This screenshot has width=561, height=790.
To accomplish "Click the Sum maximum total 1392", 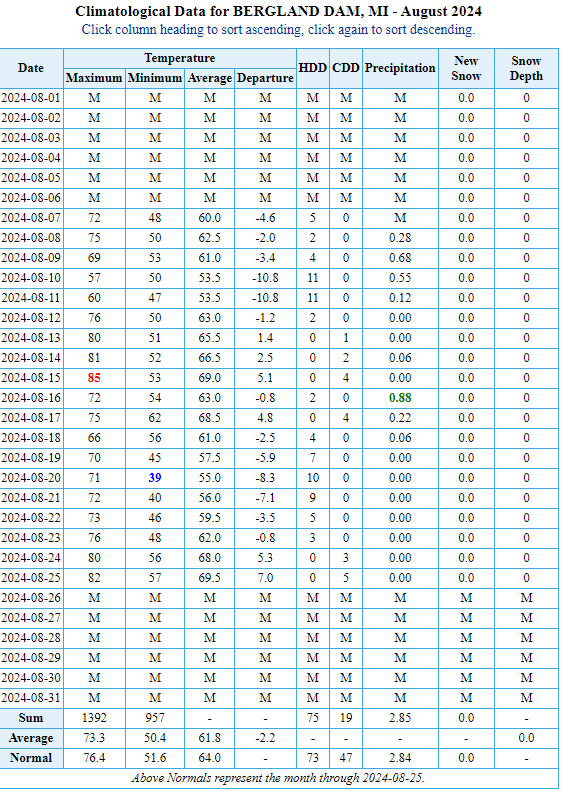I will 94,718.
